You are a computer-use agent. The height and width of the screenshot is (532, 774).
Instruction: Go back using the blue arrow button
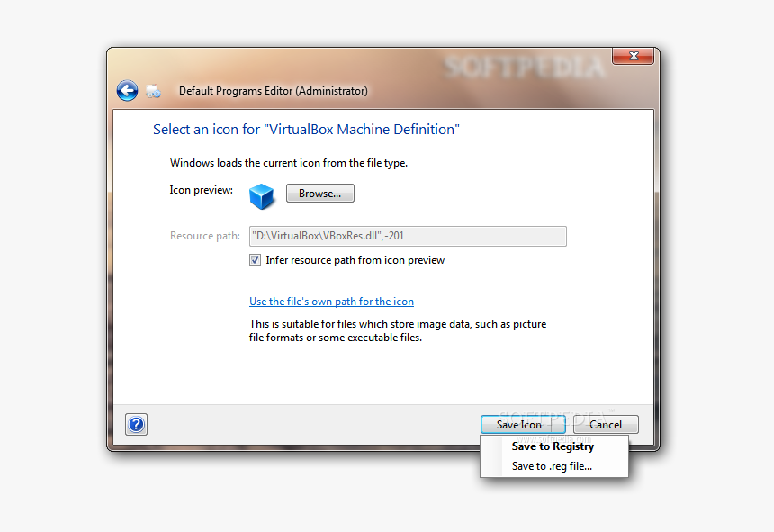click(128, 91)
